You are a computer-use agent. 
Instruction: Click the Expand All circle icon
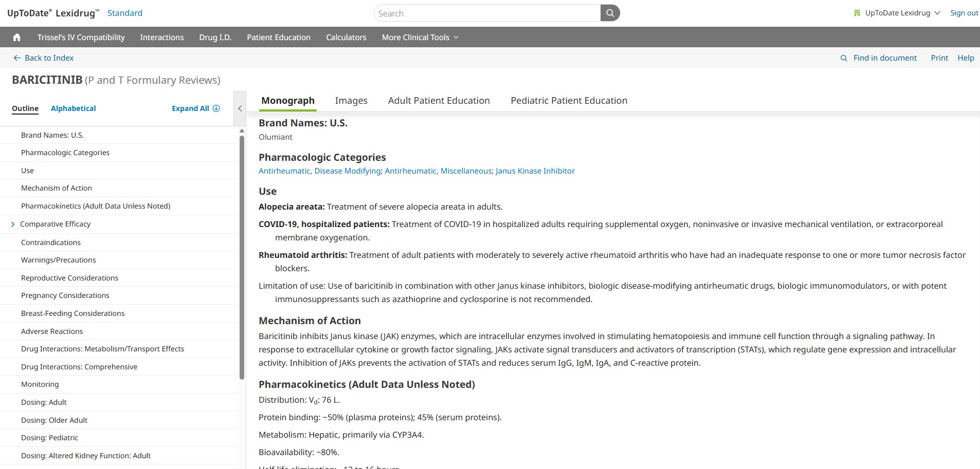click(216, 108)
